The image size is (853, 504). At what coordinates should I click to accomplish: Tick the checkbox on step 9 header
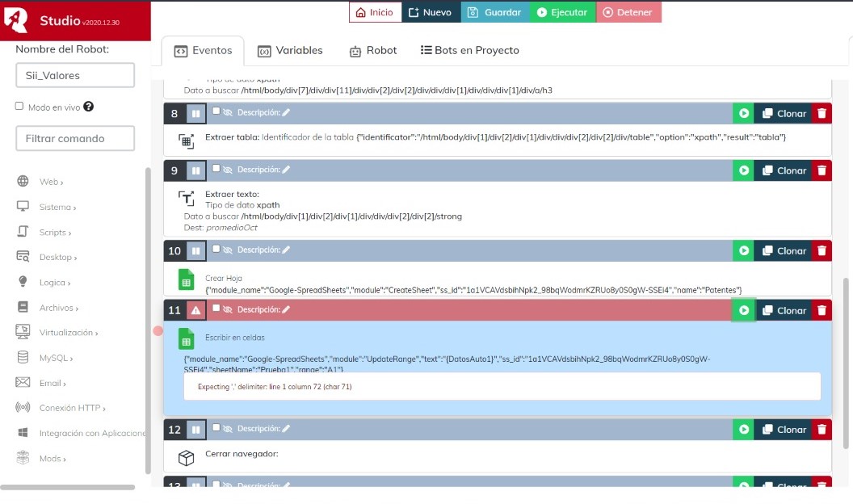tap(216, 169)
